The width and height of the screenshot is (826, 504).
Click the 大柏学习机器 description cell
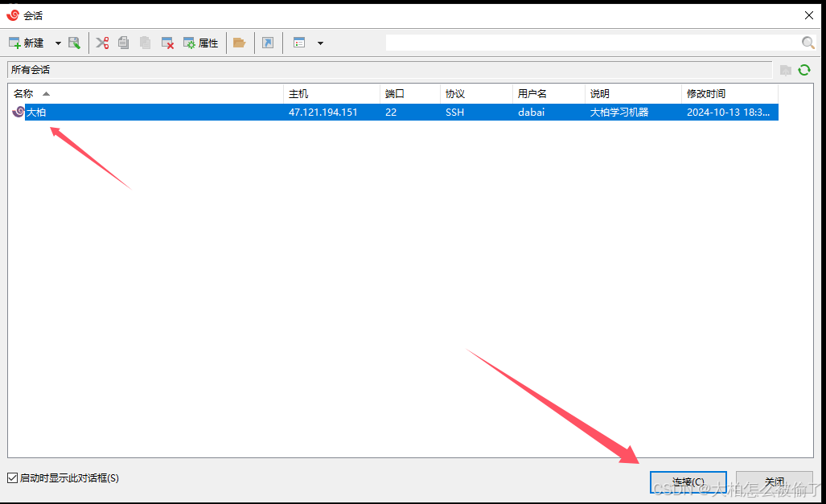[x=619, y=113]
